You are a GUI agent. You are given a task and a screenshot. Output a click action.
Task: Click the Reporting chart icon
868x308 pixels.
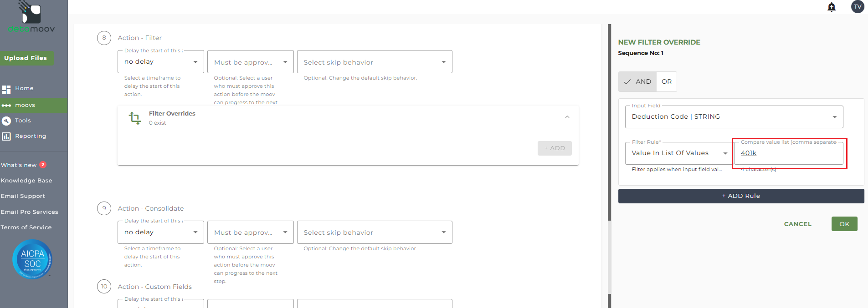(x=6, y=136)
